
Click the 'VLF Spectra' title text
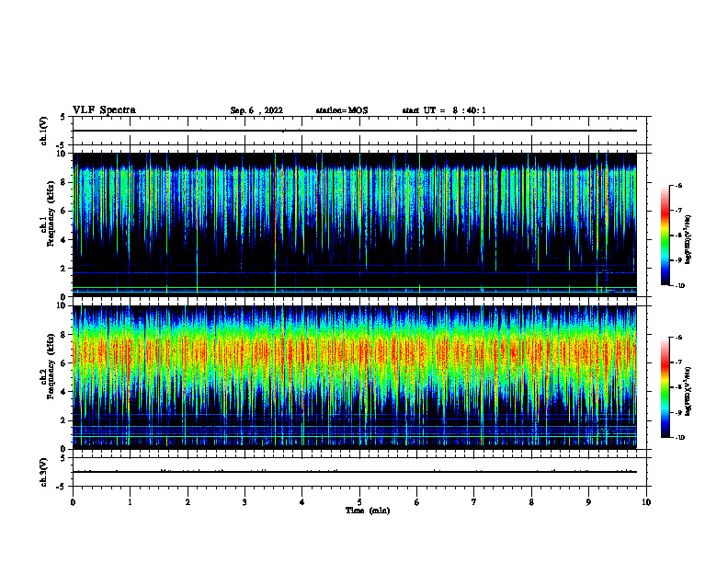[104, 110]
